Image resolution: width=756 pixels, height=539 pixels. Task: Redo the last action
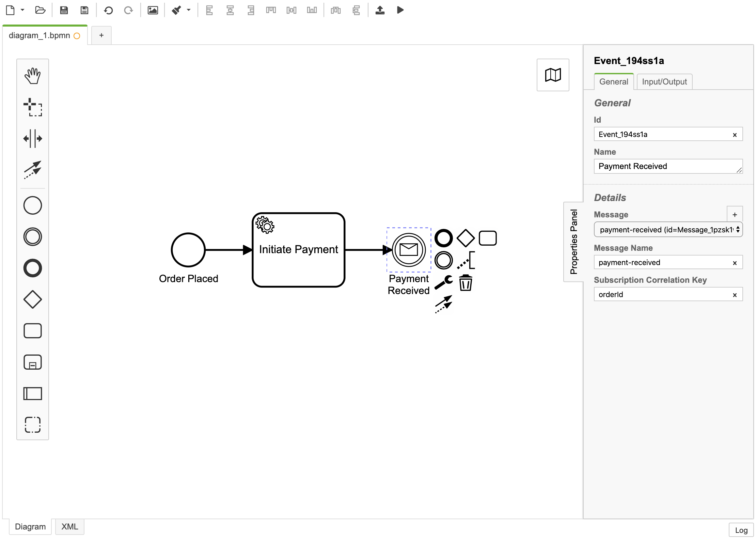tap(128, 10)
